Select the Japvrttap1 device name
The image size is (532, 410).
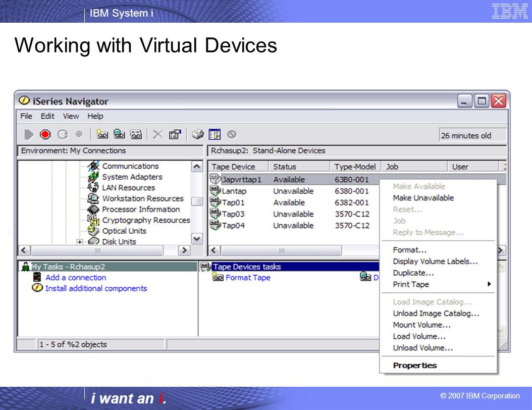click(x=242, y=180)
